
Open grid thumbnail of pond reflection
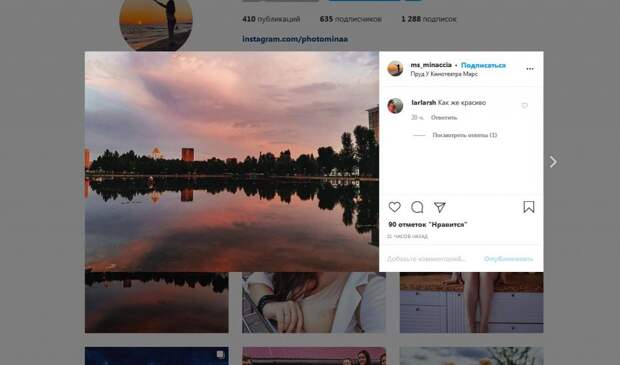(x=157, y=303)
